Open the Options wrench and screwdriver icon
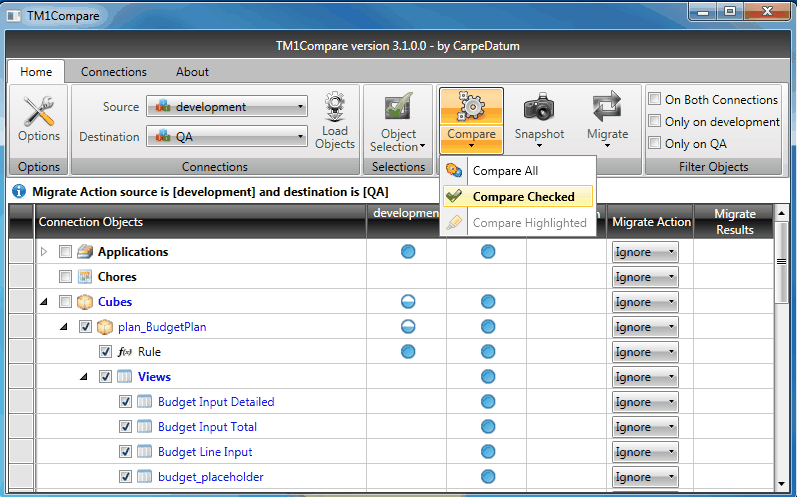The height and width of the screenshot is (497, 797). 39,111
